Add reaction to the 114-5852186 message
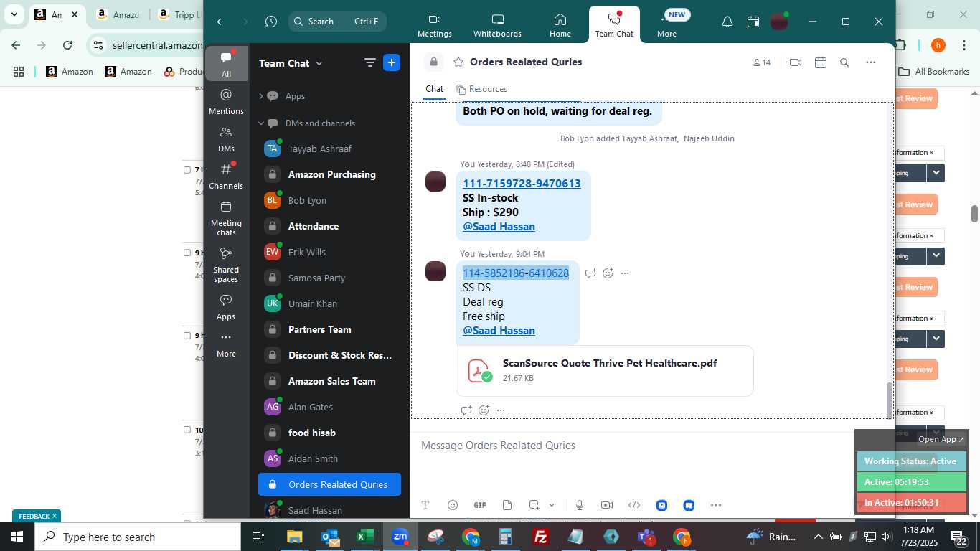 point(608,273)
